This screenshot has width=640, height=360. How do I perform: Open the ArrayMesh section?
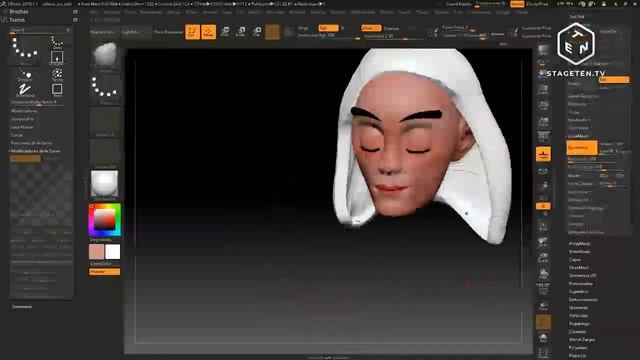pyautogui.click(x=580, y=244)
